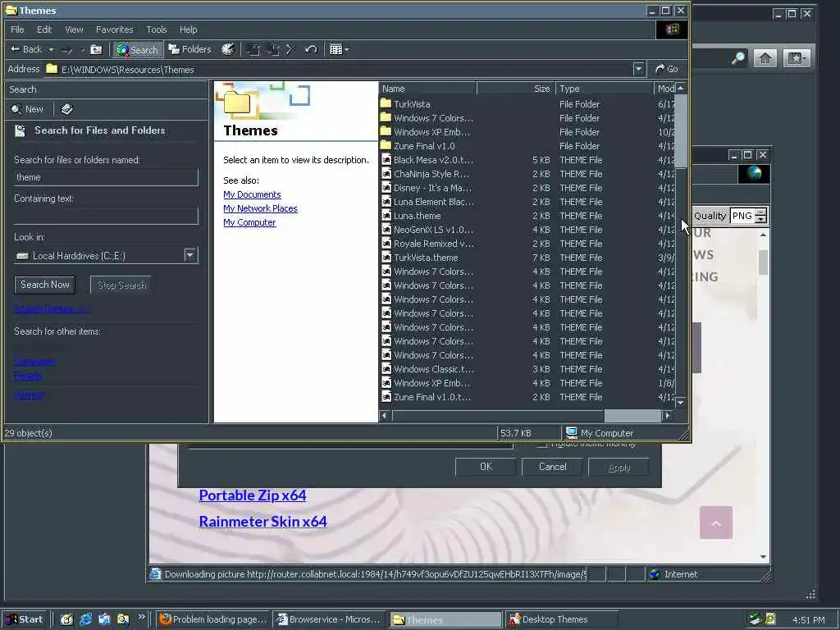The height and width of the screenshot is (630, 840).
Task: Sort files by Type column header
Action: (605, 89)
